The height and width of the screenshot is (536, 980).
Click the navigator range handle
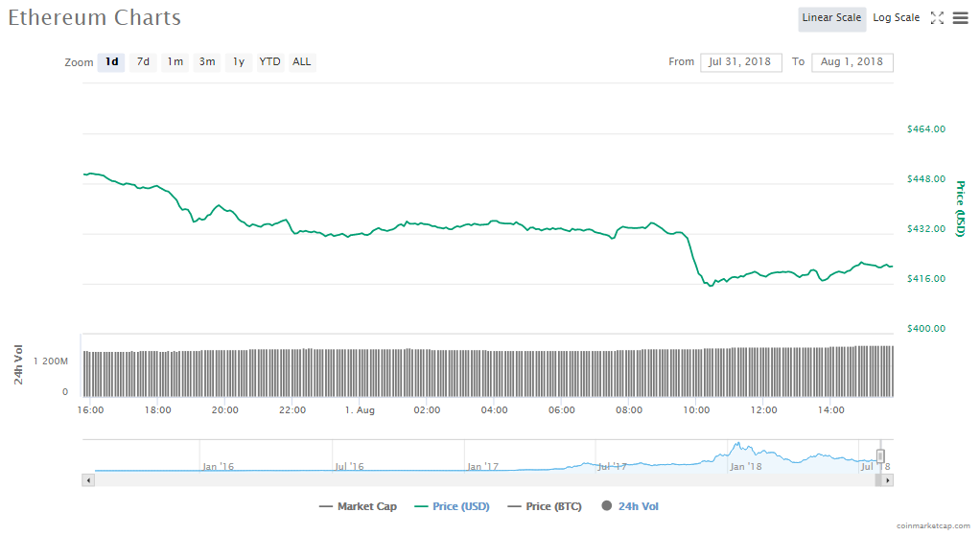[880, 456]
